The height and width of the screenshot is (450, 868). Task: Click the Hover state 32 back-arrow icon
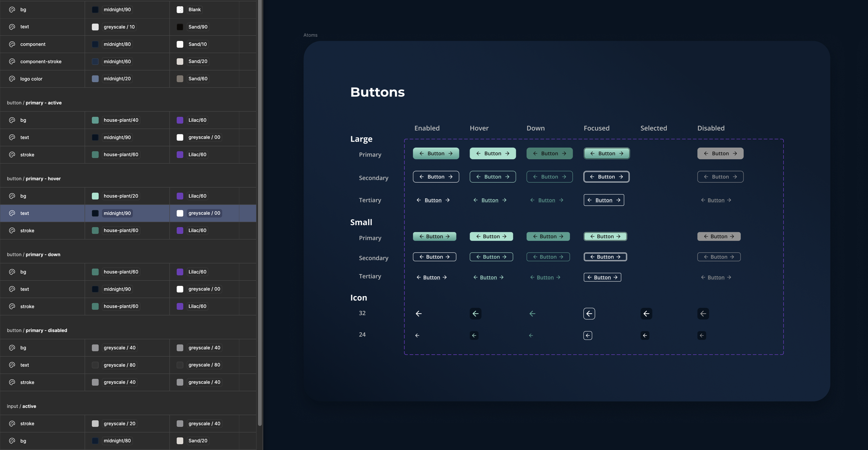[475, 314]
